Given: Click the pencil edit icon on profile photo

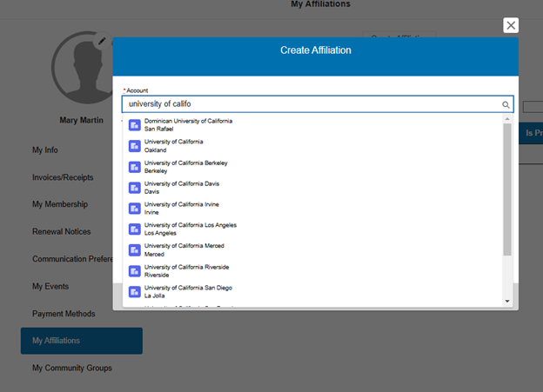Looking at the screenshot, I should (102, 41).
